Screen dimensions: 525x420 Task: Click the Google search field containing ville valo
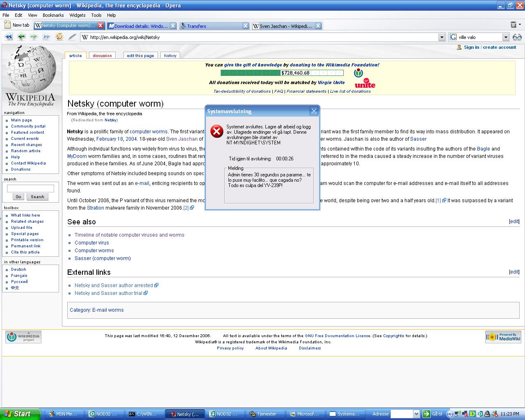pos(479,37)
